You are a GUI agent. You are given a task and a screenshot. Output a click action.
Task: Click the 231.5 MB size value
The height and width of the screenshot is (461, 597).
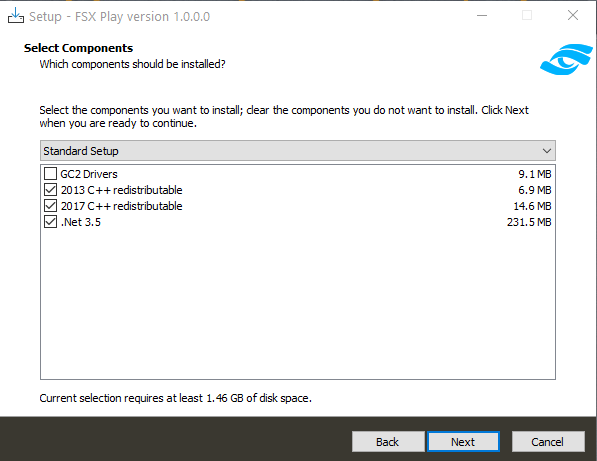click(529, 222)
